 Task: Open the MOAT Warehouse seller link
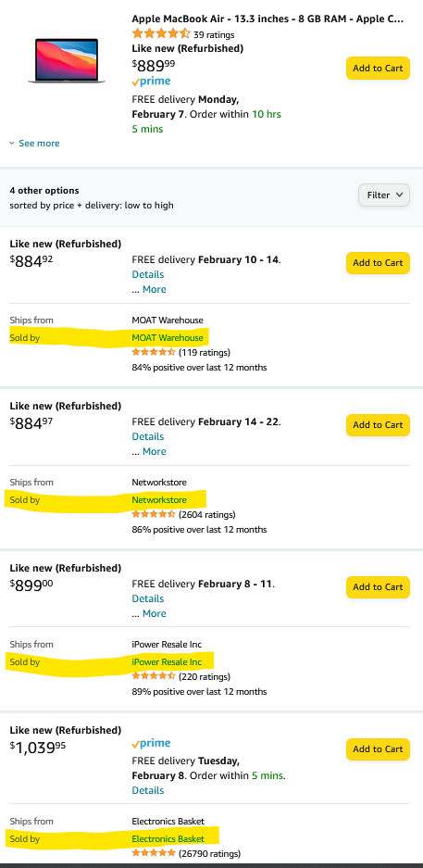[x=168, y=338]
